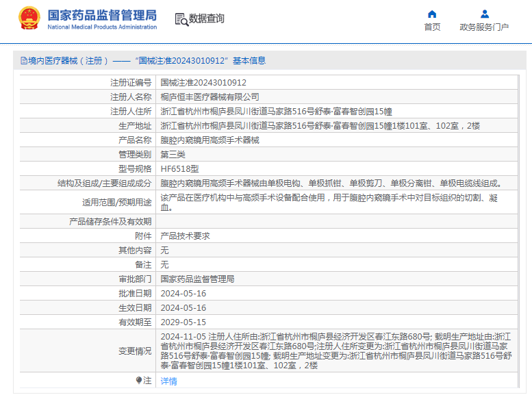The height and width of the screenshot is (395, 532).
Task: Click the 变更情况 description text
Action: point(336,351)
